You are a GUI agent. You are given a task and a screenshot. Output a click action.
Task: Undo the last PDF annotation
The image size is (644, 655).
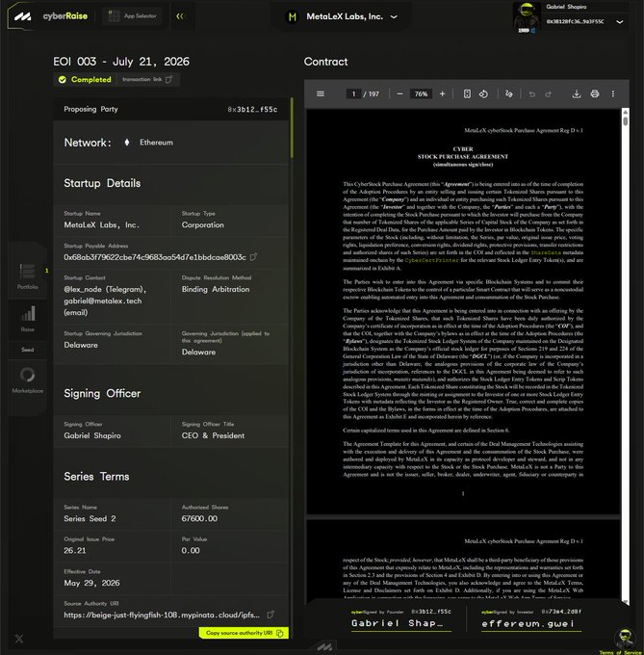tap(531, 94)
